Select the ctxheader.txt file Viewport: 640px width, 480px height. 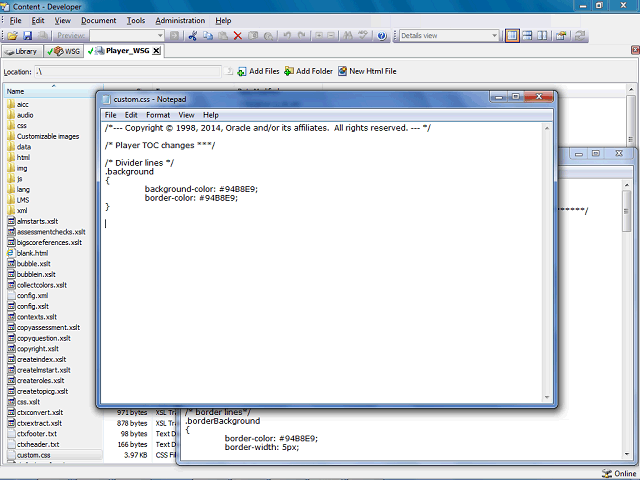coord(38,444)
